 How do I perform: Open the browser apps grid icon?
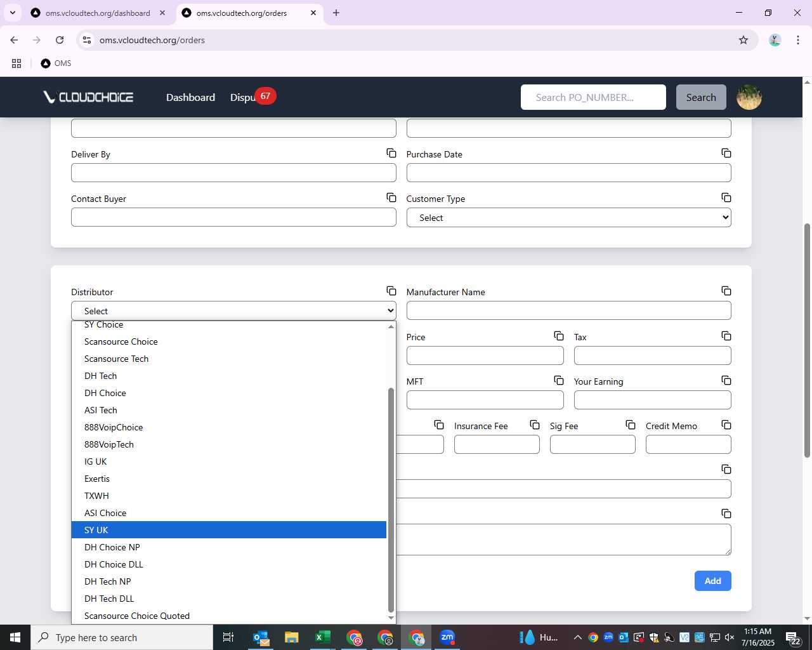[16, 63]
